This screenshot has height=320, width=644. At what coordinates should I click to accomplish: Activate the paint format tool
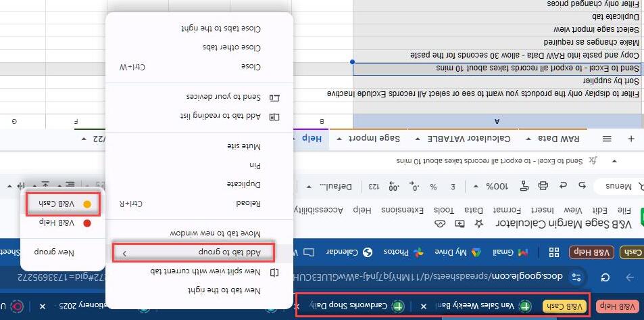[524, 186]
